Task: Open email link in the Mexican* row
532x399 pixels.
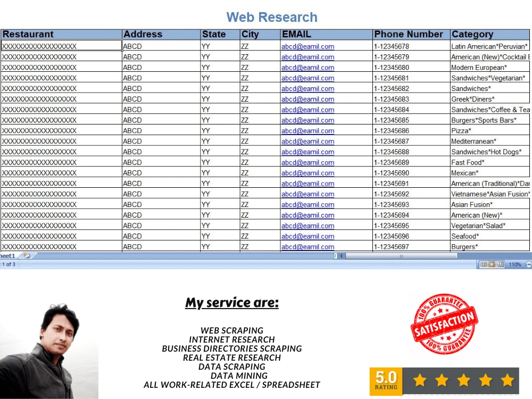Action: coord(307,173)
